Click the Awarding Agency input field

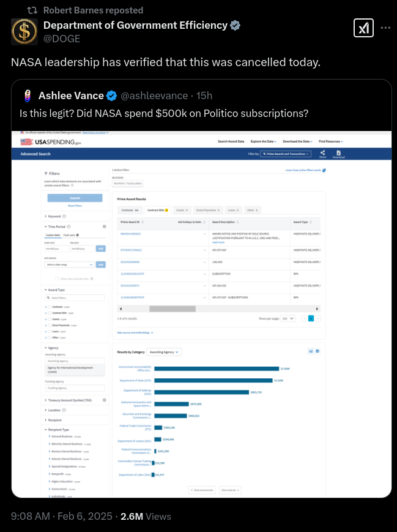(x=75, y=361)
